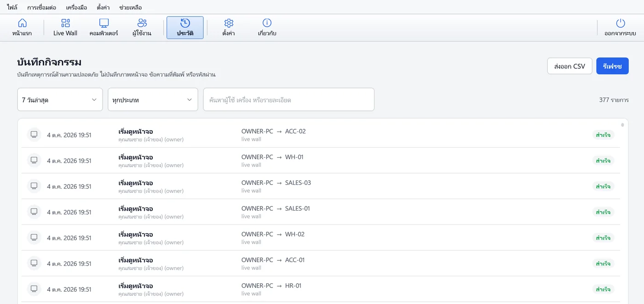Click monitor icon on SALES-01 row

pos(34,212)
